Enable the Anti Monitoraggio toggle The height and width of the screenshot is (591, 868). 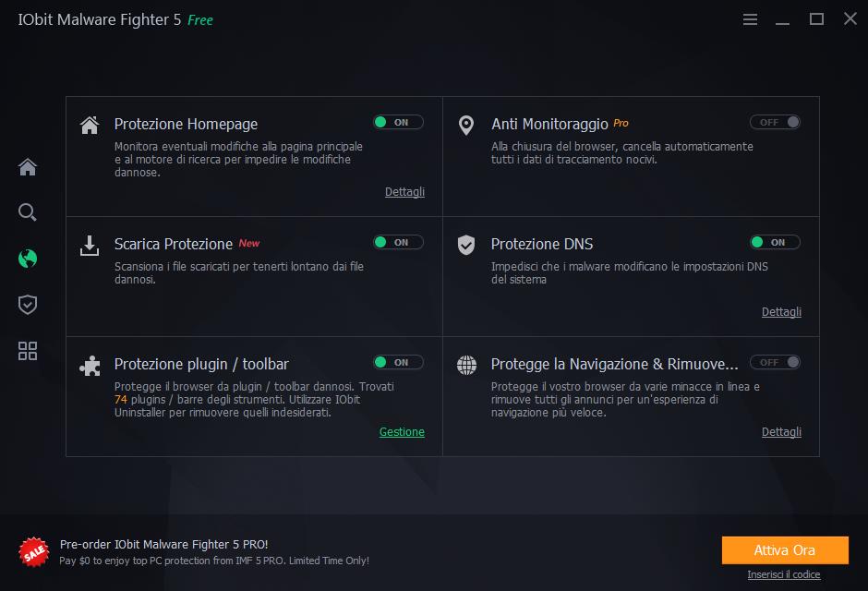775,122
